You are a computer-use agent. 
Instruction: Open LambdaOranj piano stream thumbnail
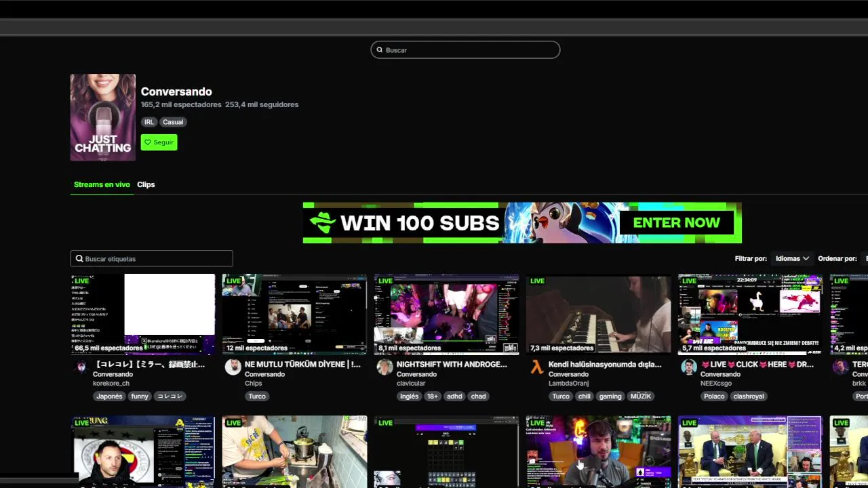point(598,314)
